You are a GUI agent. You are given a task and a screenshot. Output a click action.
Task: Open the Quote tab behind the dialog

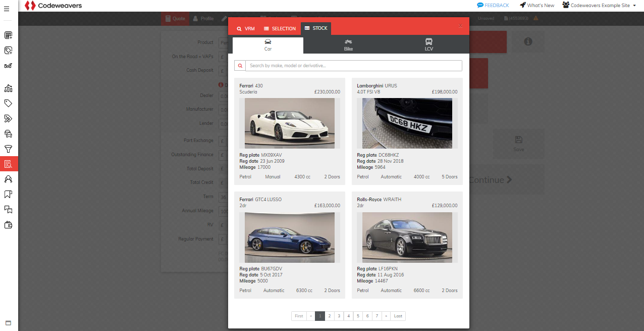(x=175, y=19)
